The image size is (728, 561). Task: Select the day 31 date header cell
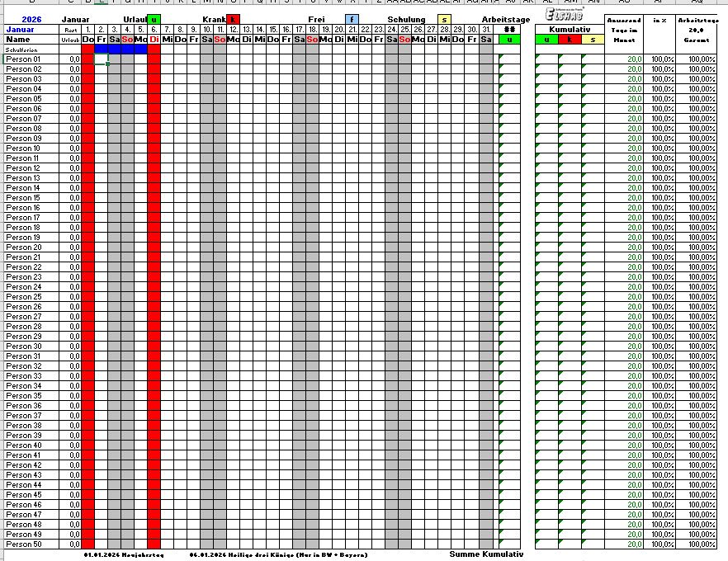click(x=486, y=29)
